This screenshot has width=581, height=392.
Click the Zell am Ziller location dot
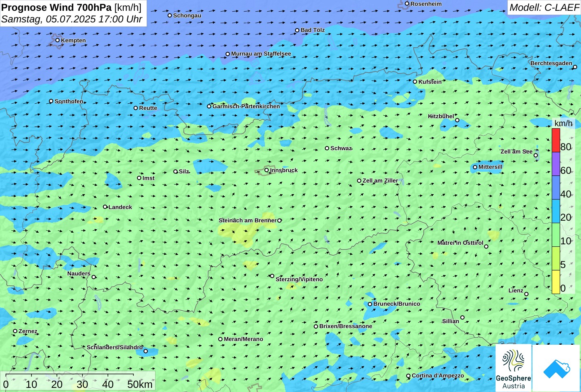[x=359, y=181]
